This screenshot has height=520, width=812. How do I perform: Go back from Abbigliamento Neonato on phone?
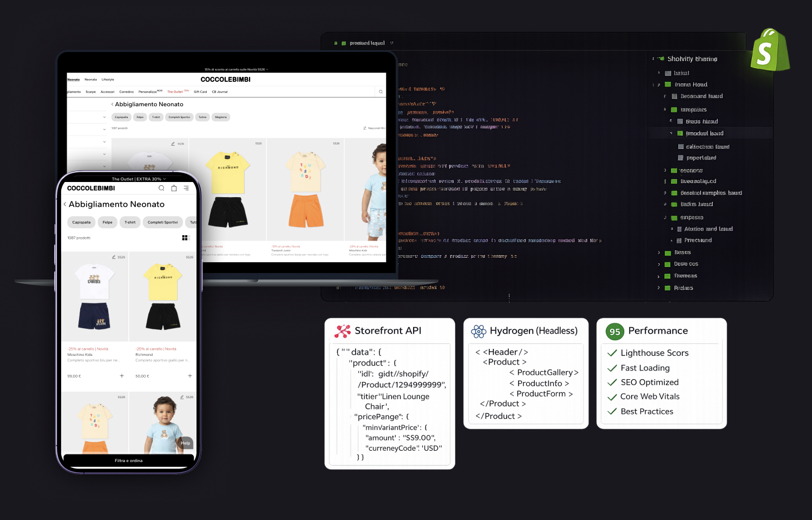(x=65, y=204)
